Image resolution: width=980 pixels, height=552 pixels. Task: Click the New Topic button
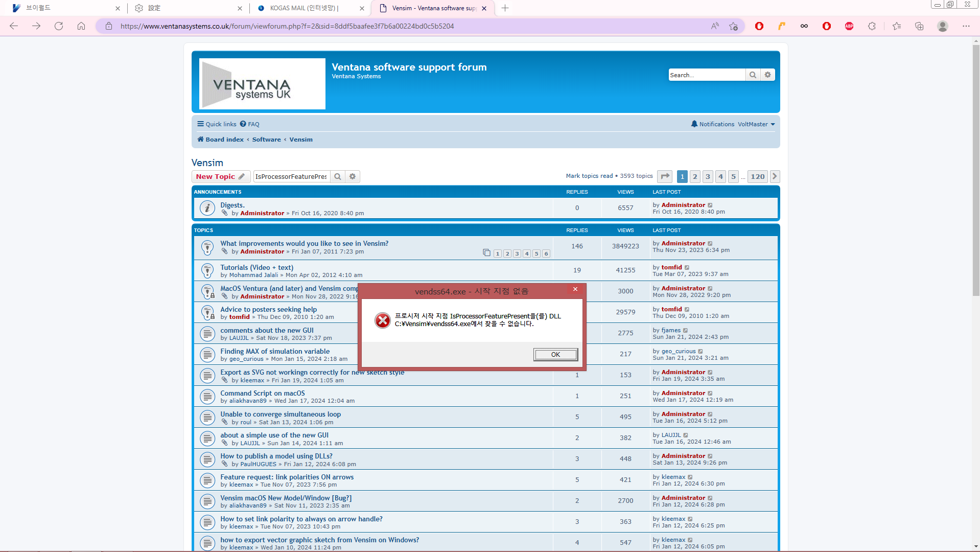click(221, 176)
